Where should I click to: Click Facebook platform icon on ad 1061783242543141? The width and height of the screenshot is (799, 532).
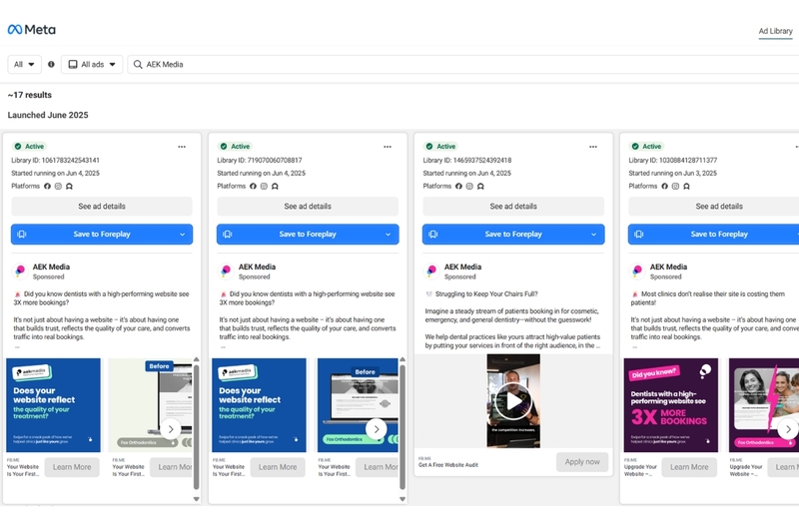click(x=47, y=186)
